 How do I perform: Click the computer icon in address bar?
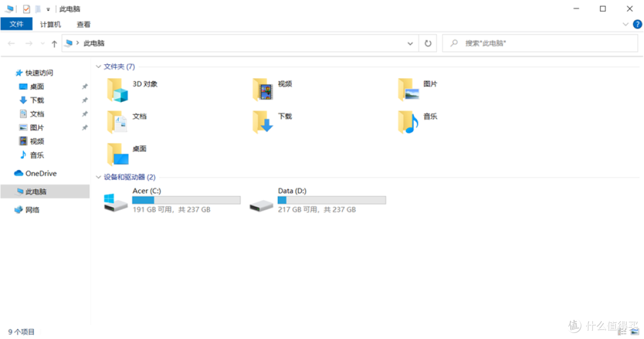click(x=69, y=43)
